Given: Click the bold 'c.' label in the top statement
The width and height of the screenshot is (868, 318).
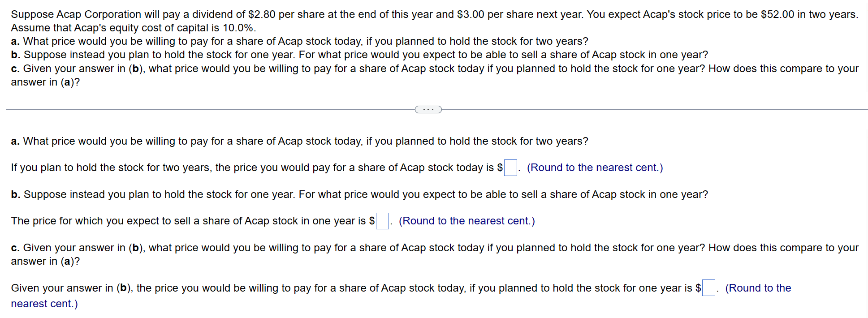Looking at the screenshot, I should (x=15, y=69).
